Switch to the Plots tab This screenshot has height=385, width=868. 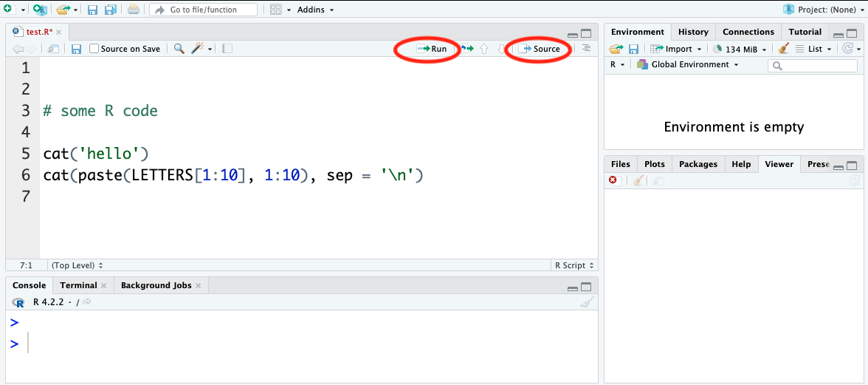point(654,164)
